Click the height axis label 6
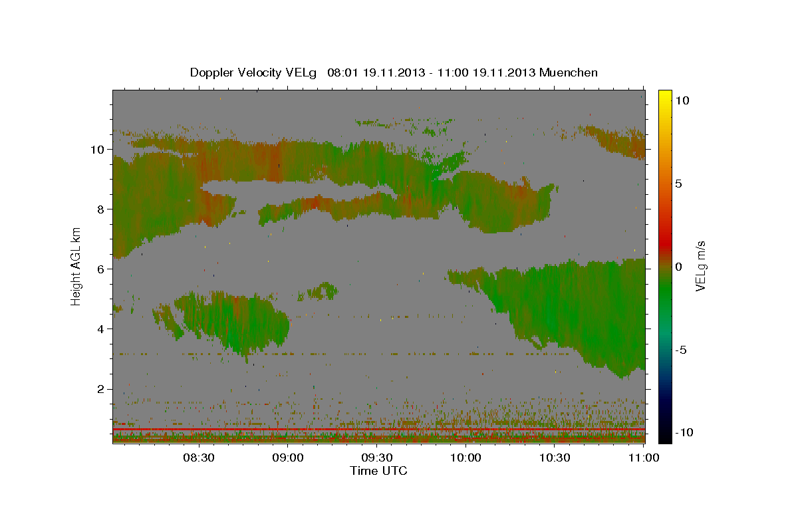The width and height of the screenshot is (798, 532). point(102,269)
